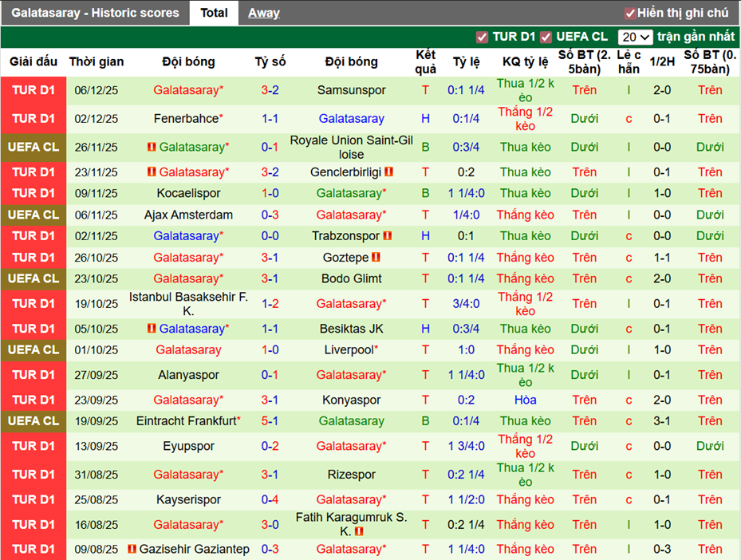Click red card icon next to Fatih Karagumruk
This screenshot has height=560, width=741.
[359, 531]
